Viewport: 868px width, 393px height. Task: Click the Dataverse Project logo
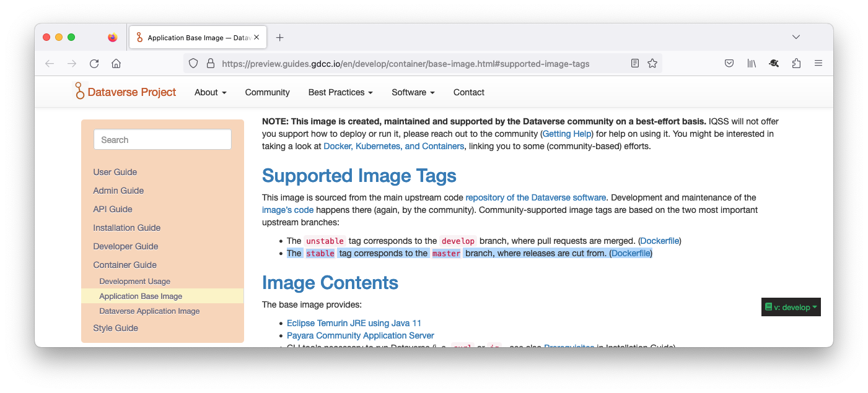point(126,92)
